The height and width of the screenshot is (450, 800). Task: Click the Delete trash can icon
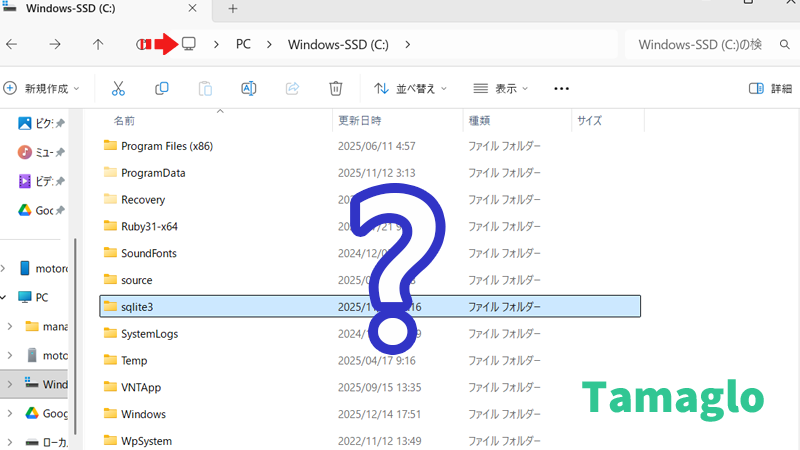[x=336, y=88]
